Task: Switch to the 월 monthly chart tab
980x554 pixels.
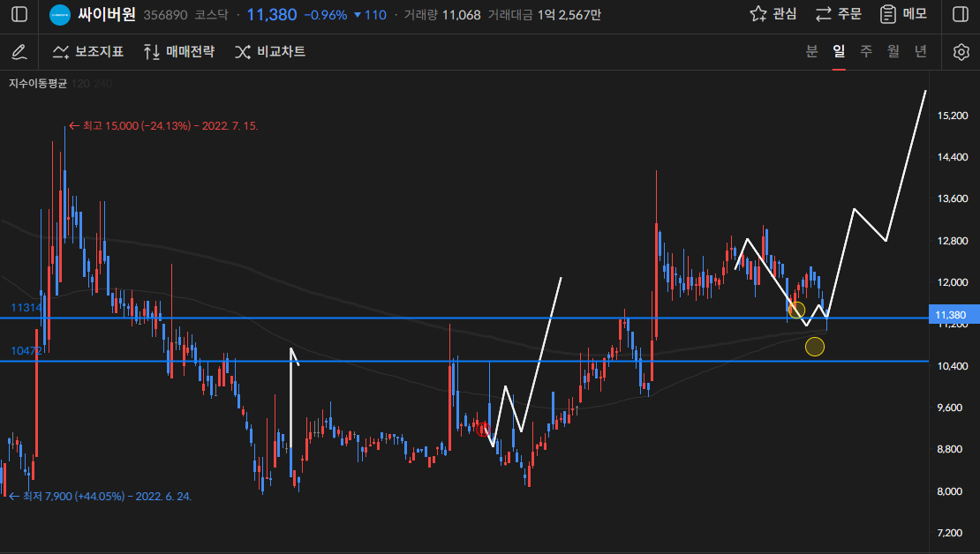Action: (893, 51)
